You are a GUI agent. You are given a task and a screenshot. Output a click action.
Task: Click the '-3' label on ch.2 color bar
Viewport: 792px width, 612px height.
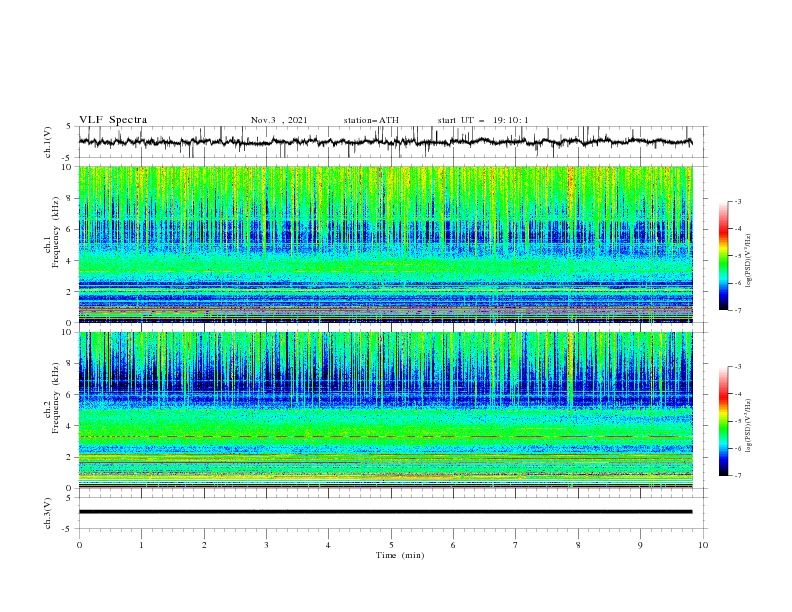click(737, 367)
